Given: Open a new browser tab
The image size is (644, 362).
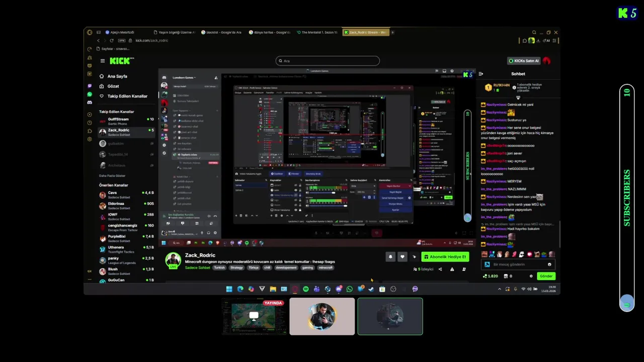Looking at the screenshot, I should pos(392,32).
